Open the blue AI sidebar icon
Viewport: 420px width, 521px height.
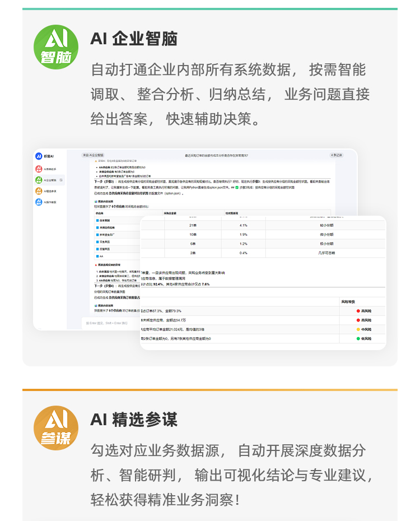[39, 202]
